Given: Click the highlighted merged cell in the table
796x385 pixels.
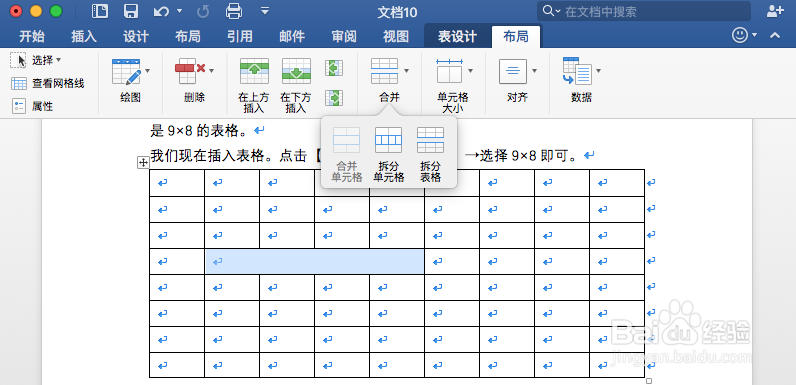Looking at the screenshot, I should point(314,262).
